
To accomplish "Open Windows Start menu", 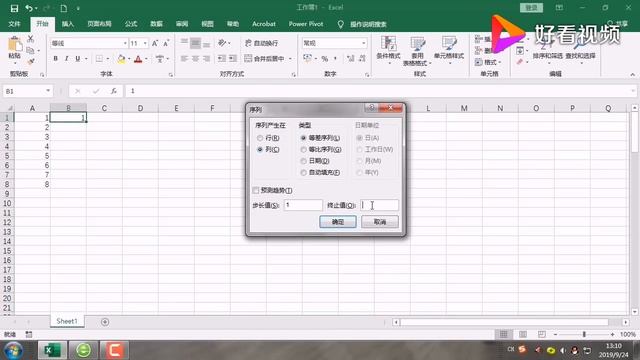I will tap(13, 351).
